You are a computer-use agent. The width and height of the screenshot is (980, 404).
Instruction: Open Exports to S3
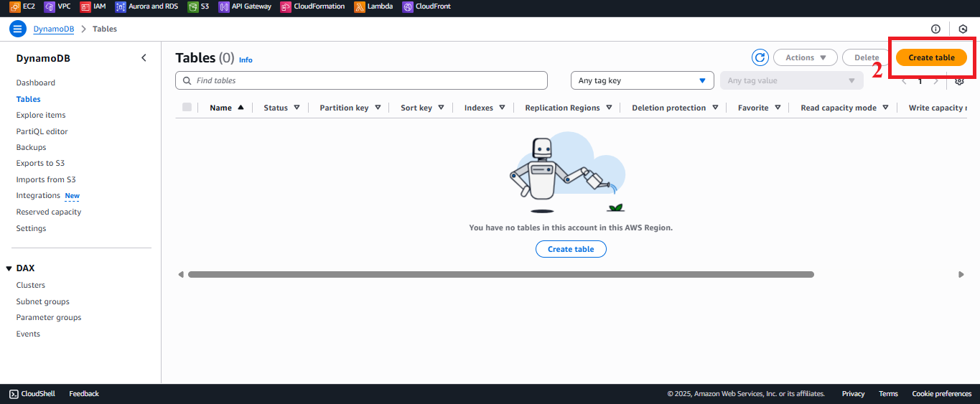click(x=40, y=163)
